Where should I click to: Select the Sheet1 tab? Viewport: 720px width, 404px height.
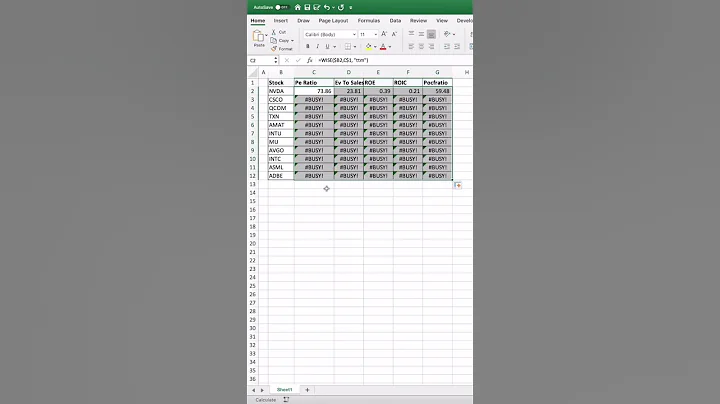coord(284,390)
